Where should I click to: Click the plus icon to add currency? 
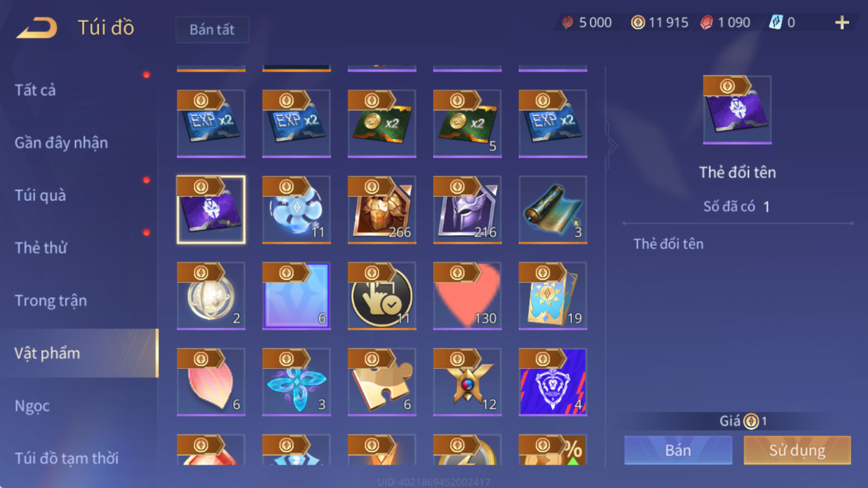(842, 23)
